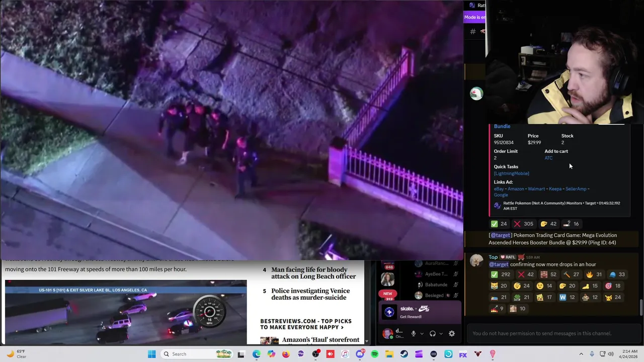
Task: Toggle the W letter reaction with 12
Action: point(567,297)
